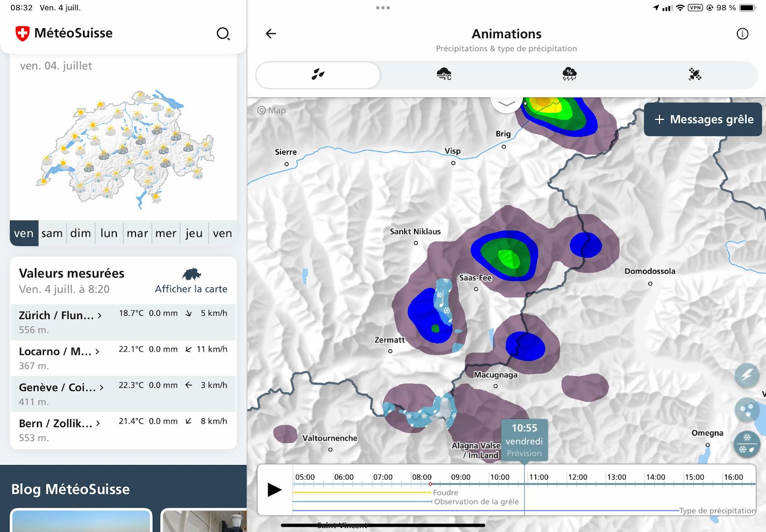Play the precipitation animation
The image size is (766, 532).
(x=274, y=489)
